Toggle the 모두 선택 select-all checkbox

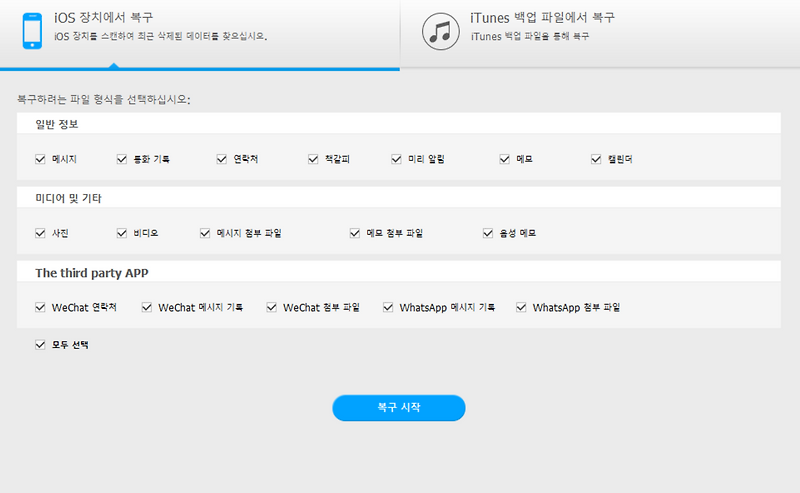[x=40, y=345]
